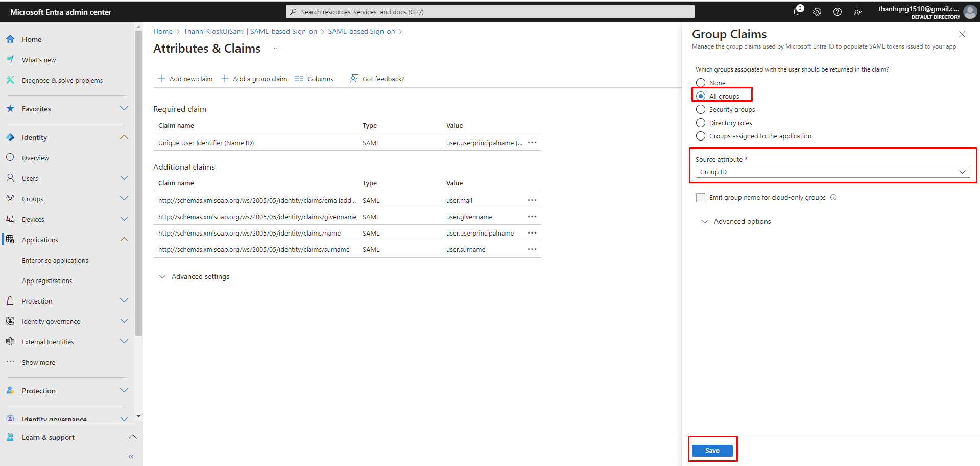Viewport: 980px width, 466px height.
Task: Click the Devices icon in sidebar
Action: click(x=10, y=219)
